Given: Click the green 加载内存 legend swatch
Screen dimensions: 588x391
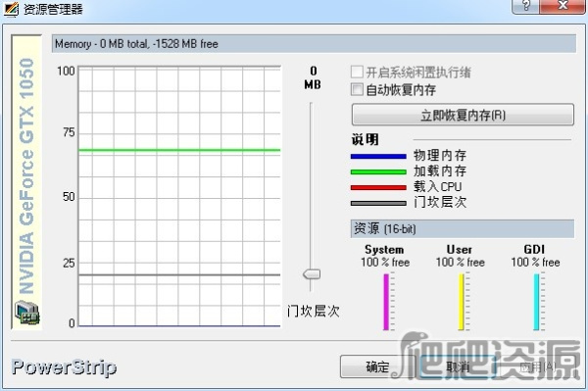Looking at the screenshot, I should click(x=378, y=172).
